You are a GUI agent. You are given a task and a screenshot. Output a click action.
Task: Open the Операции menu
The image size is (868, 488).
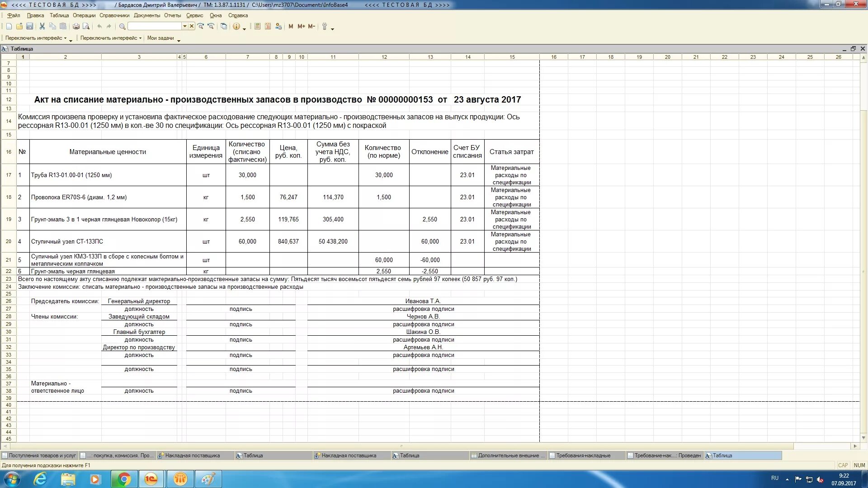84,15
